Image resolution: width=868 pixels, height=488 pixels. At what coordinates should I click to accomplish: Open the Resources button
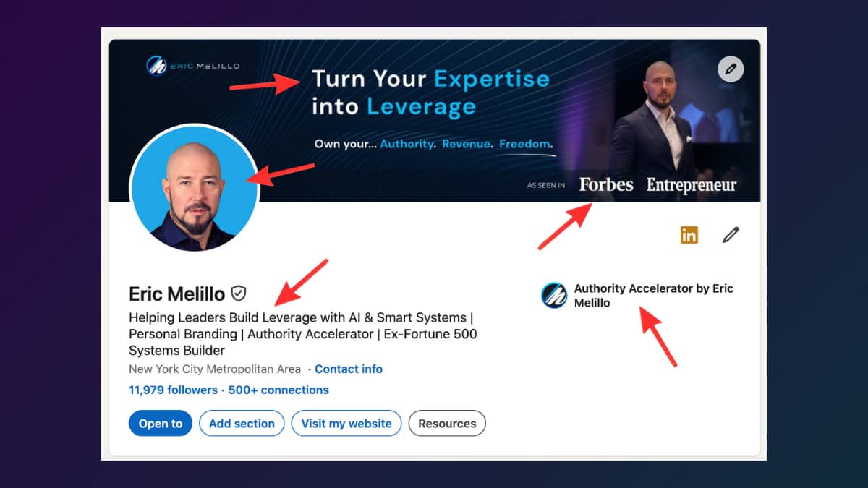tap(447, 424)
